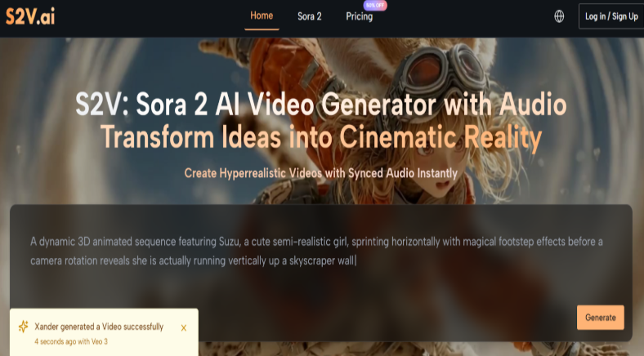Click Log in / Sign Up button
Viewport: 644px width, 356px height.
(x=611, y=16)
